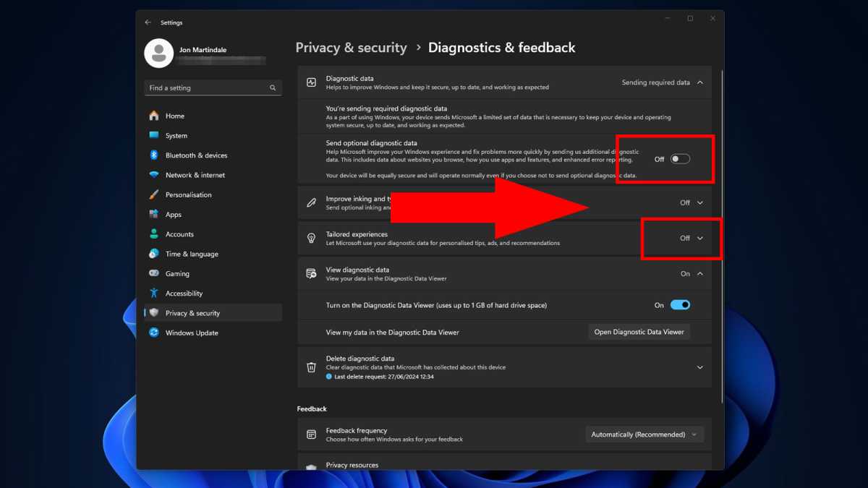Viewport: 868px width, 488px height.
Task: Click the Apps sidebar icon
Action: [x=154, y=214]
